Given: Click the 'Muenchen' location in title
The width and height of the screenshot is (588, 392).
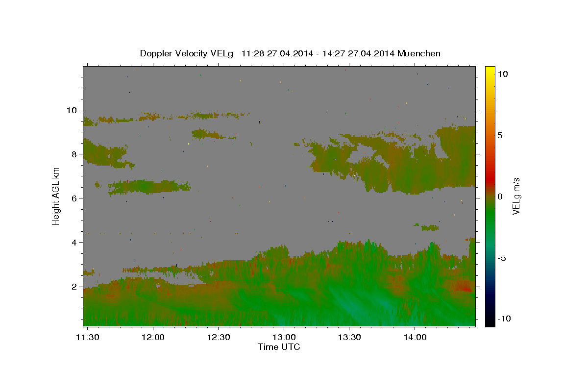Looking at the screenshot, I should pos(419,53).
